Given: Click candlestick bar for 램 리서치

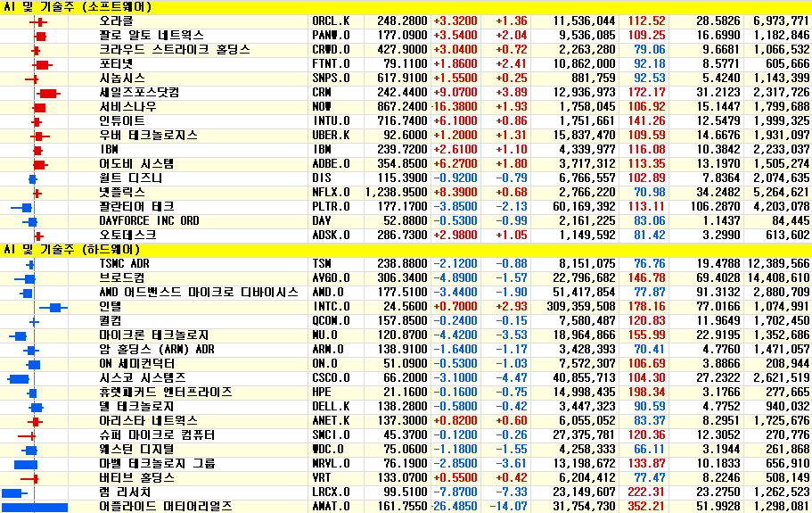Looking at the screenshot, I should click(14, 492).
